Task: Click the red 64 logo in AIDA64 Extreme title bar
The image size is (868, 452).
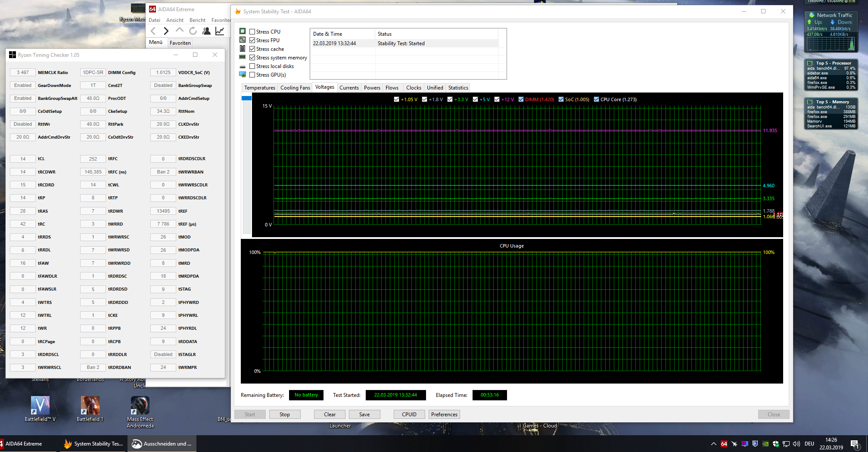Action: click(152, 9)
